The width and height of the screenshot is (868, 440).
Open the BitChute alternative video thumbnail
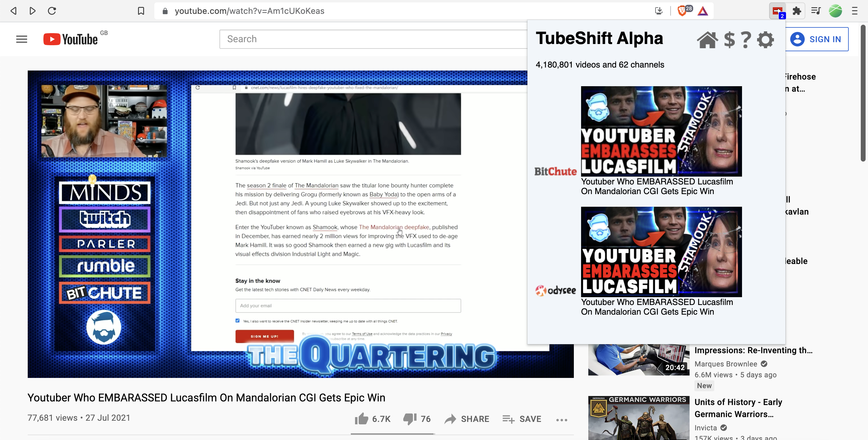coord(661,131)
